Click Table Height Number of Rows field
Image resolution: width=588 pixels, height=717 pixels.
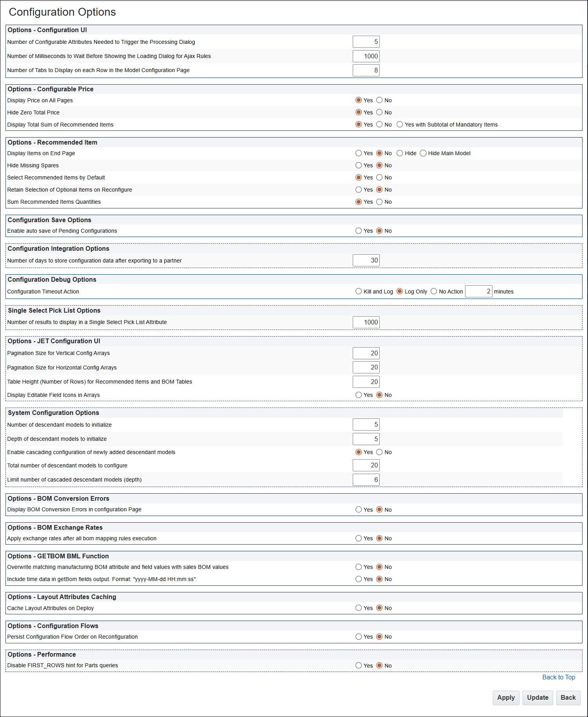pos(366,382)
